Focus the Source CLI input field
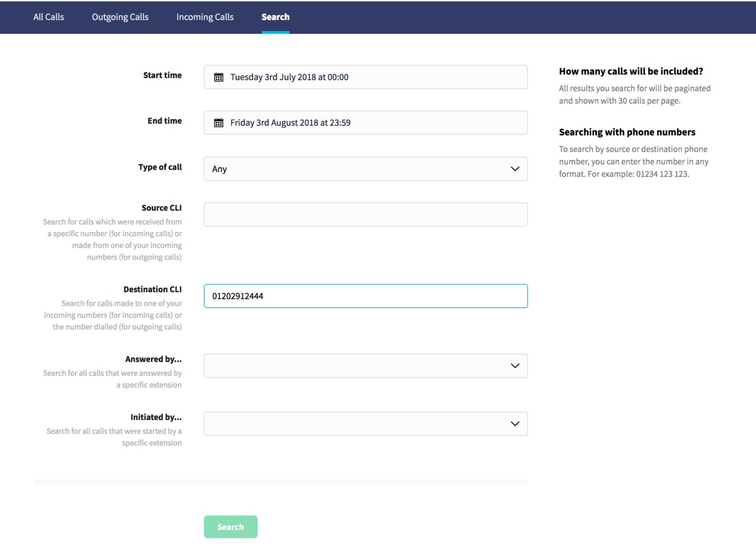 click(x=366, y=214)
